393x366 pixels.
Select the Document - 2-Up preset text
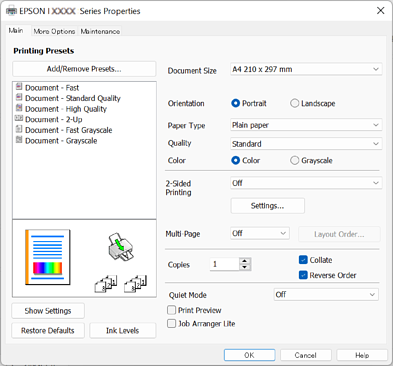(54, 119)
